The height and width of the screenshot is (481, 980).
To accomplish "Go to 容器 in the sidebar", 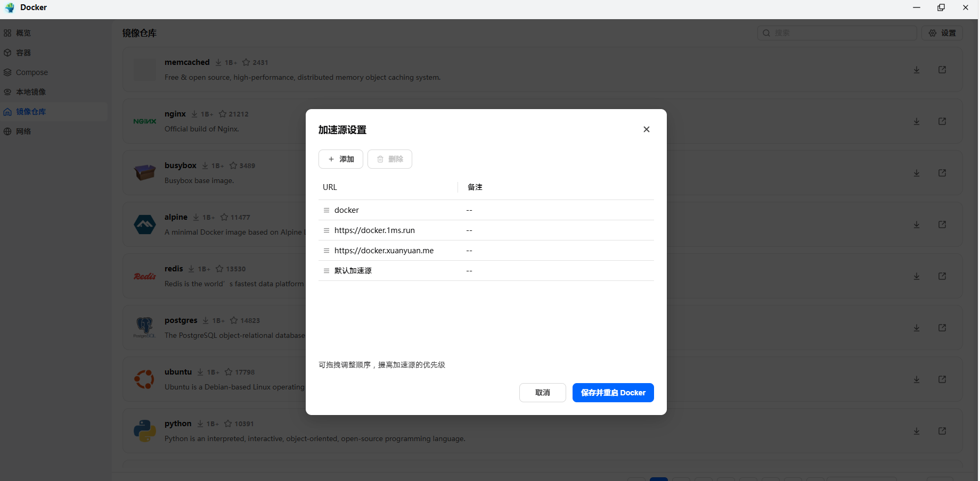I will [54, 53].
